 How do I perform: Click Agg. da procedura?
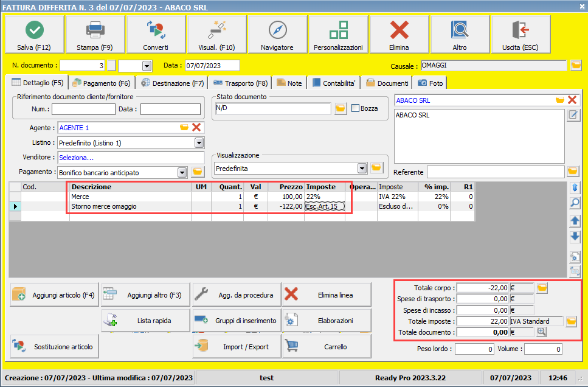point(237,295)
